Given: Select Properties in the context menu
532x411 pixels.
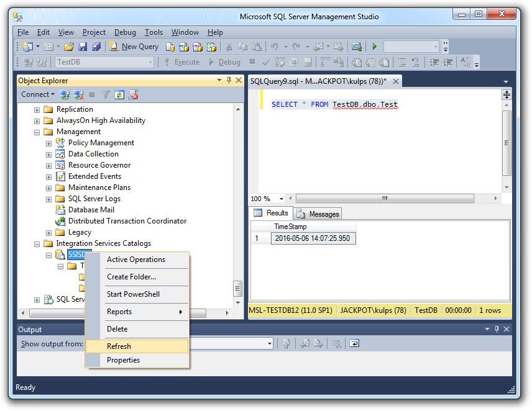Looking at the screenshot, I should click(x=123, y=360).
